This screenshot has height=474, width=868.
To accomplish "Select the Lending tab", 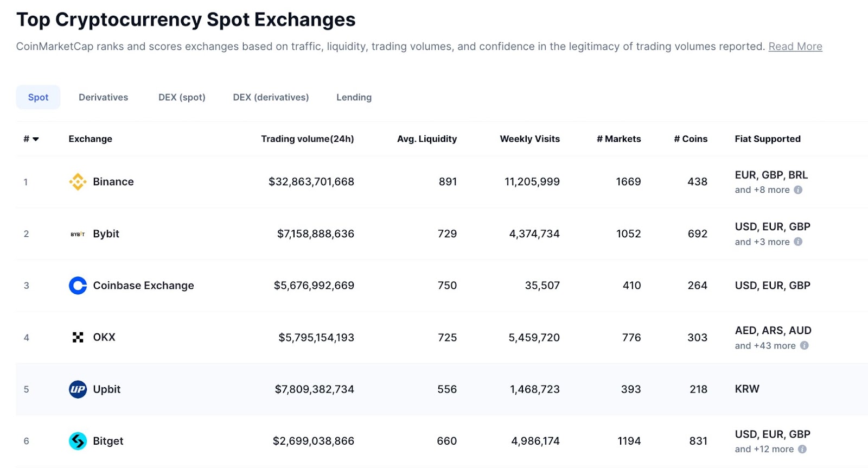I will tap(354, 97).
